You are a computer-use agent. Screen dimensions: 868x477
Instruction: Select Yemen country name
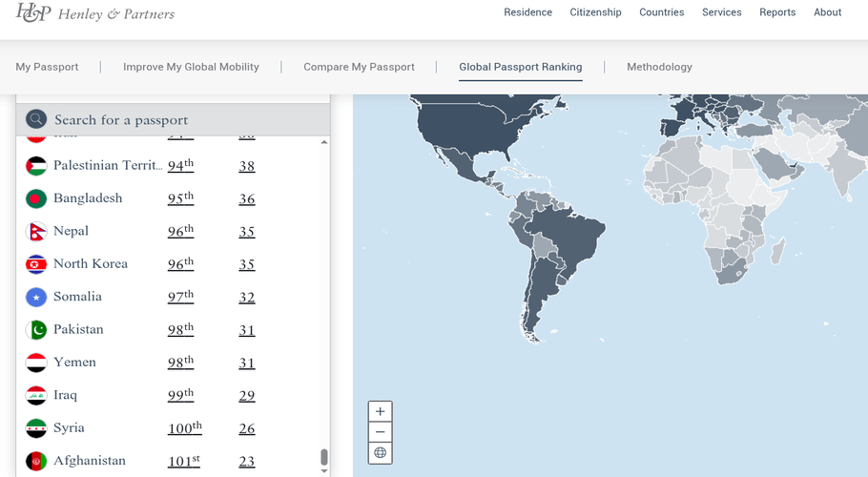(74, 362)
